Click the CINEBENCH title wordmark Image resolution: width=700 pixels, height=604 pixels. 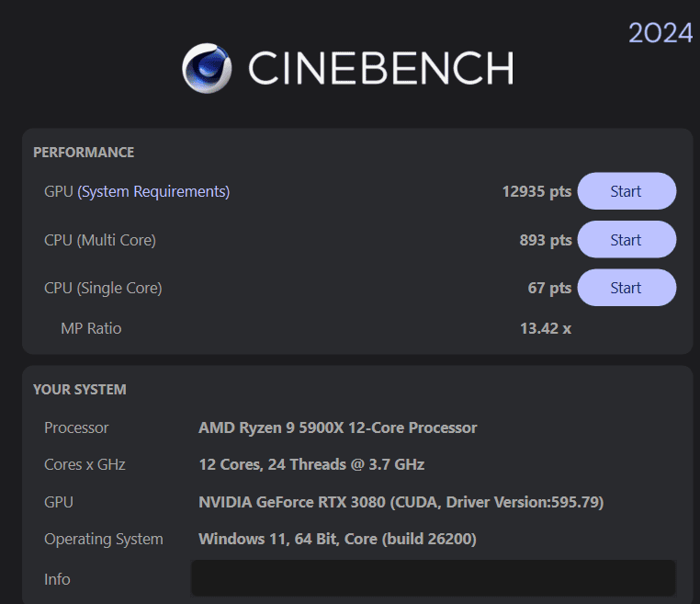pos(381,68)
